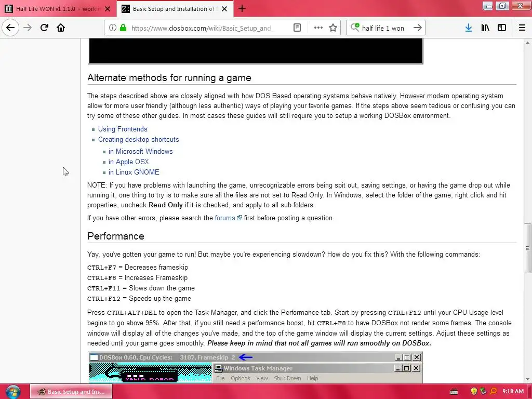Select the Basic Setup and Installation tab
The height and width of the screenshot is (399, 532).
coord(175,8)
